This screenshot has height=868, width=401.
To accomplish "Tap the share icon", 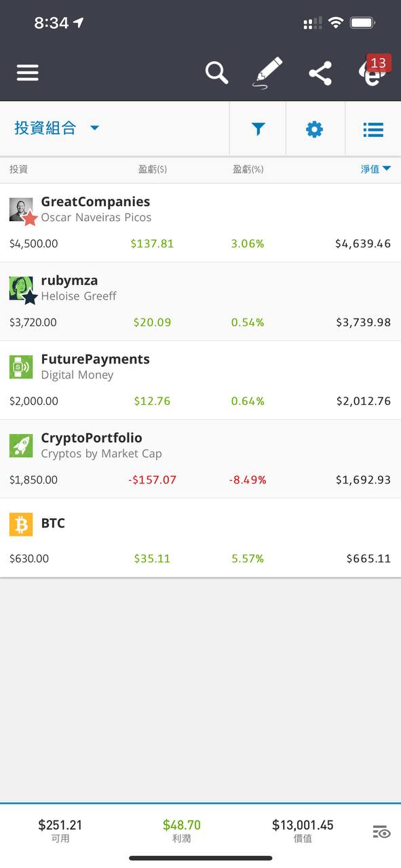I will (320, 73).
